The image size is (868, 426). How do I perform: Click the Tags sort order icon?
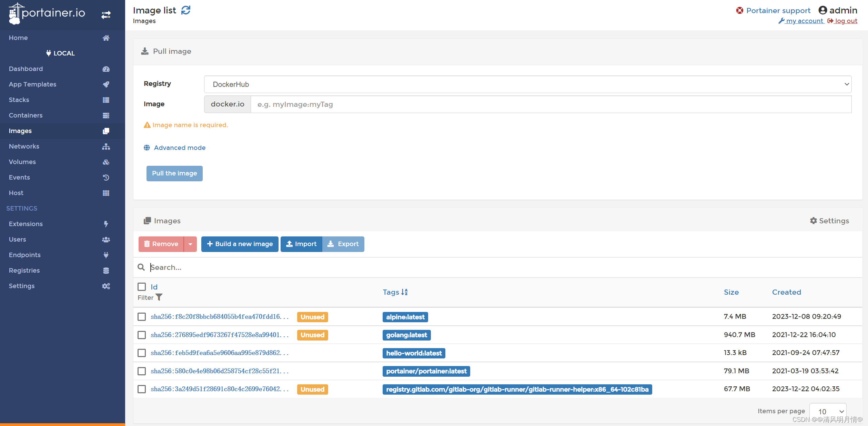click(x=404, y=292)
